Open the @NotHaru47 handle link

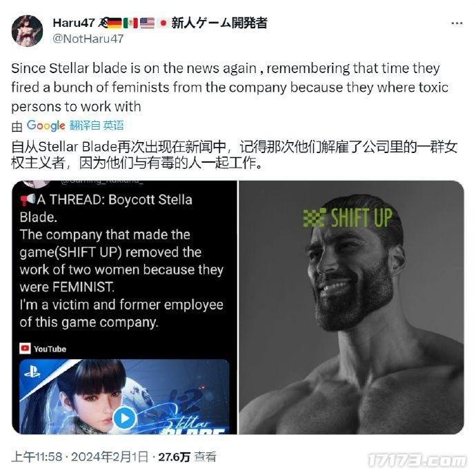pyautogui.click(x=88, y=39)
